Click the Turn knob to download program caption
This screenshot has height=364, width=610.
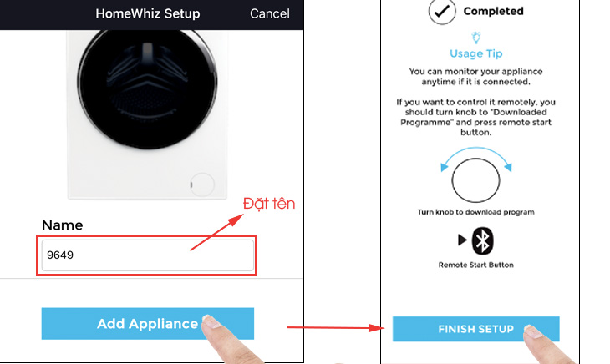click(x=475, y=212)
